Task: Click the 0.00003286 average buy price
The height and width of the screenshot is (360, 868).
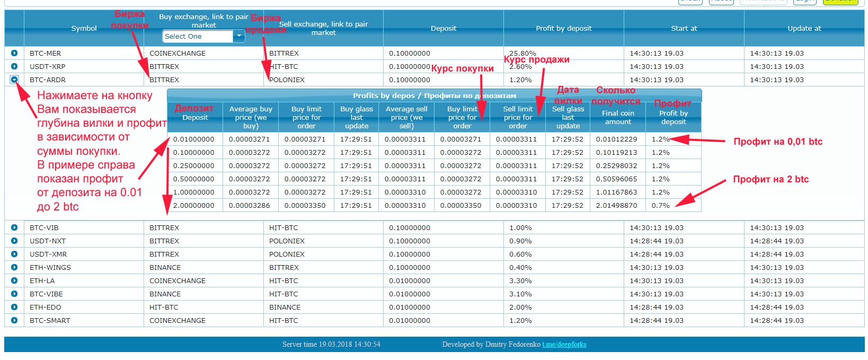Action: 249,205
